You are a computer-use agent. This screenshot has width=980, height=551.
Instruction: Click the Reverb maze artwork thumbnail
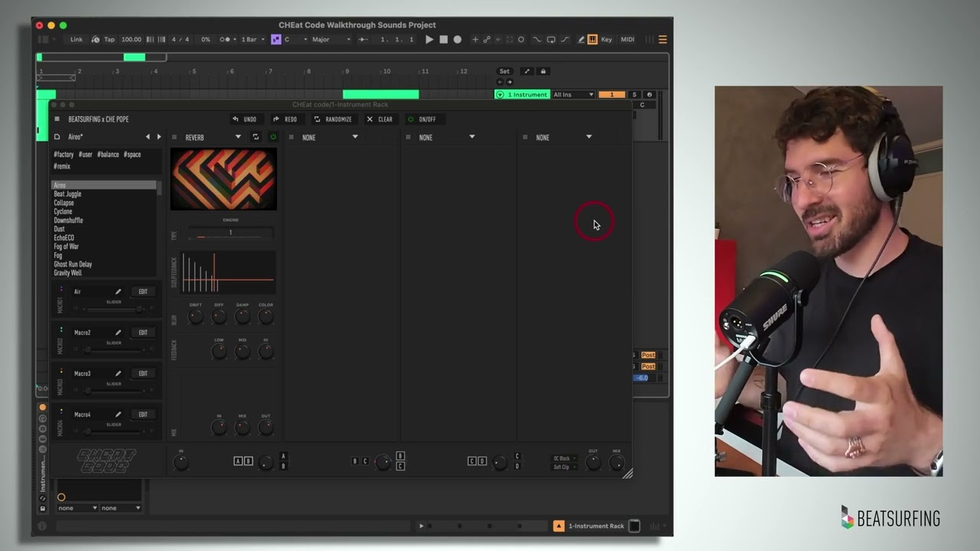click(223, 179)
